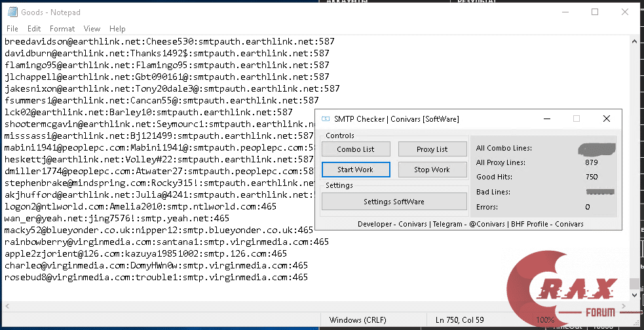Click the 'Settings' group label
Screen dimensions: 644x330
tap(339, 185)
